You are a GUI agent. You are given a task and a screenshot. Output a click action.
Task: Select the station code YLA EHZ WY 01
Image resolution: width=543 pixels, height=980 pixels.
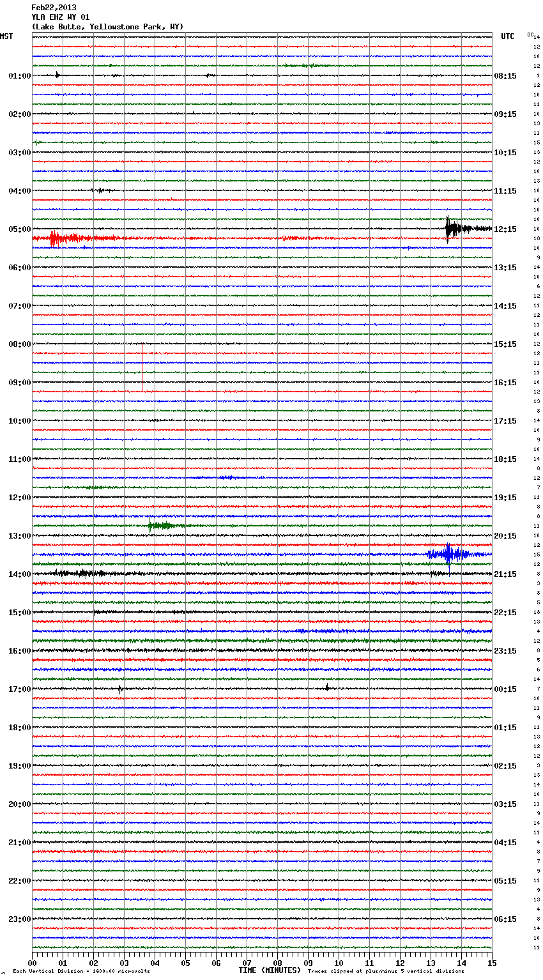click(x=61, y=17)
